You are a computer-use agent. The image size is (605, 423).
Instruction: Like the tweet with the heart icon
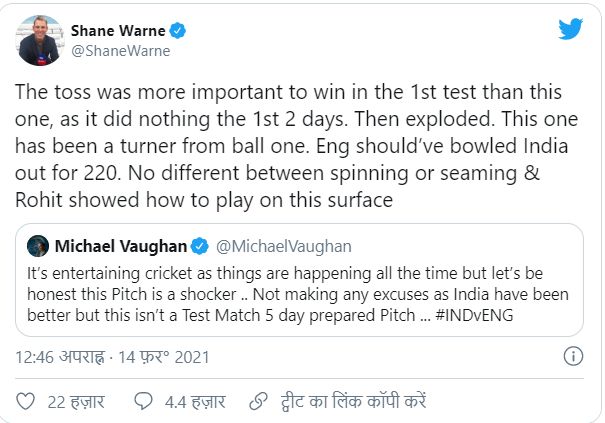(x=26, y=400)
